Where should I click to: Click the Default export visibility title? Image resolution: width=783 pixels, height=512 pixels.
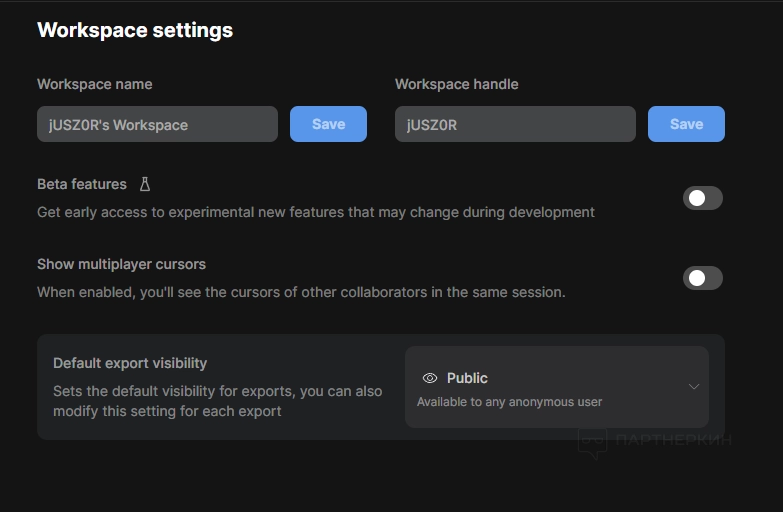pos(130,363)
